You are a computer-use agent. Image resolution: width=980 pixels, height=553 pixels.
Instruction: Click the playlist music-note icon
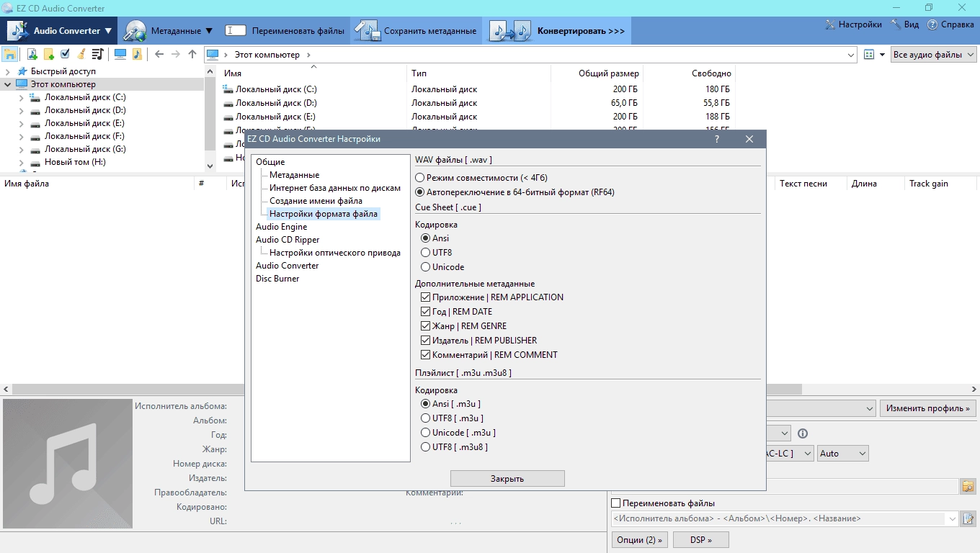click(x=97, y=54)
